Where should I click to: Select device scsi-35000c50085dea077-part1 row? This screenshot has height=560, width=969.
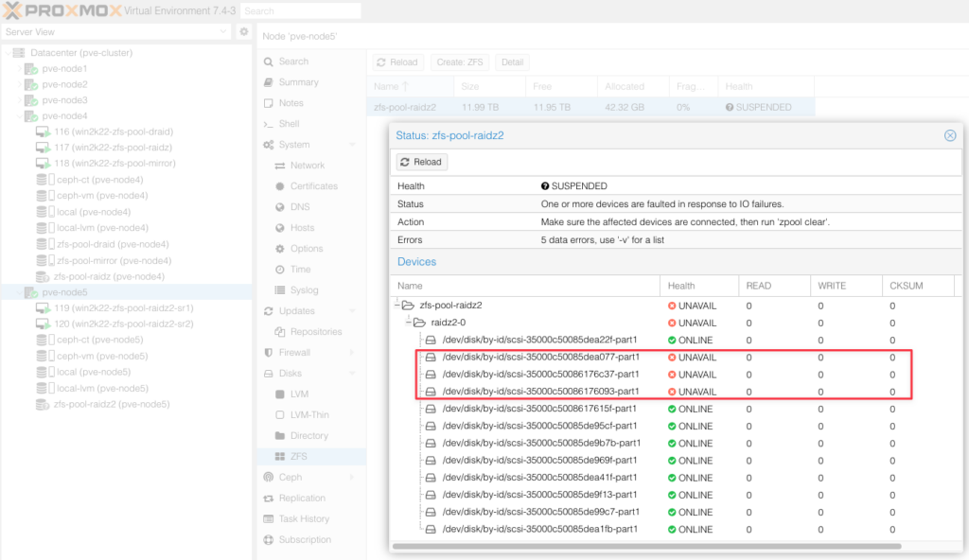(x=676, y=358)
